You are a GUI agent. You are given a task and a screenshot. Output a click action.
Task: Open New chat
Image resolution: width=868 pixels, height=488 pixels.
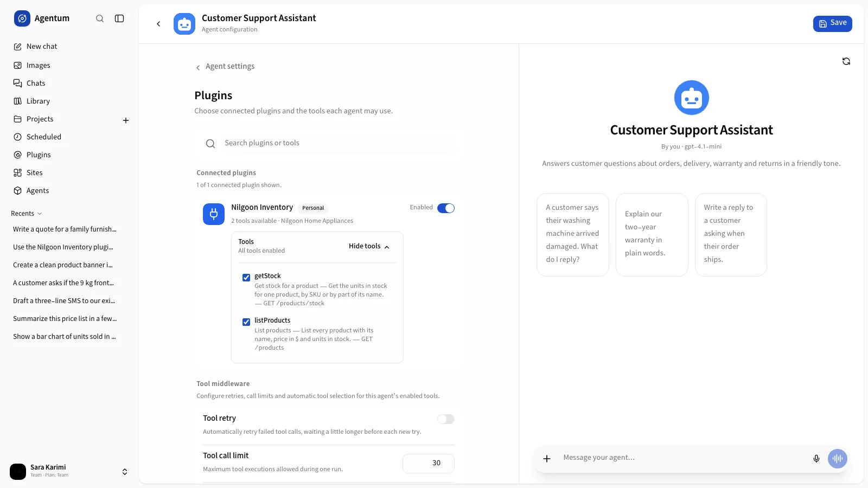click(69, 47)
